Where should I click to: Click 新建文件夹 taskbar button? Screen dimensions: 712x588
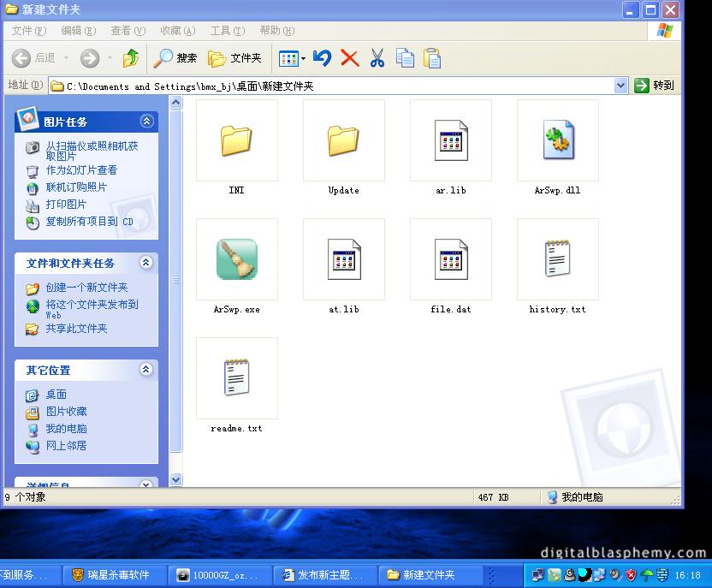(x=430, y=575)
